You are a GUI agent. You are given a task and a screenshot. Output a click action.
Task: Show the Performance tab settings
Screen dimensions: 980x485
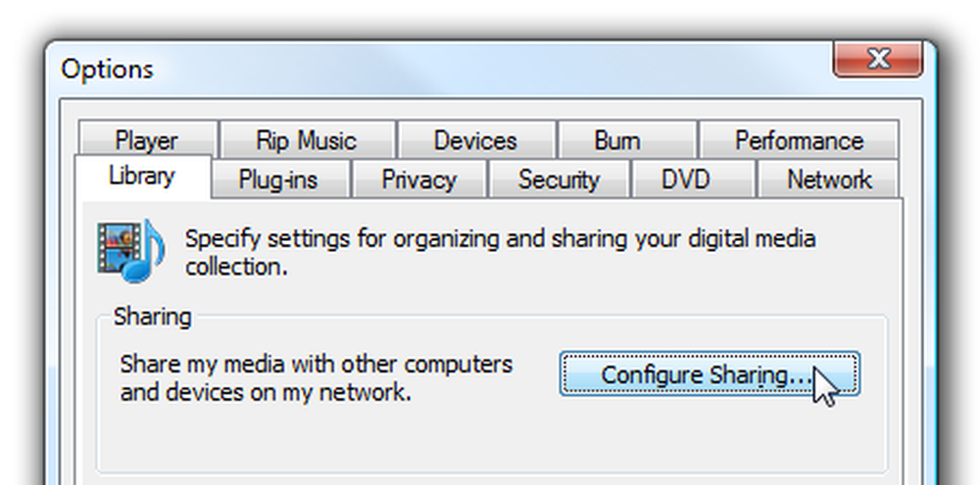click(x=799, y=140)
